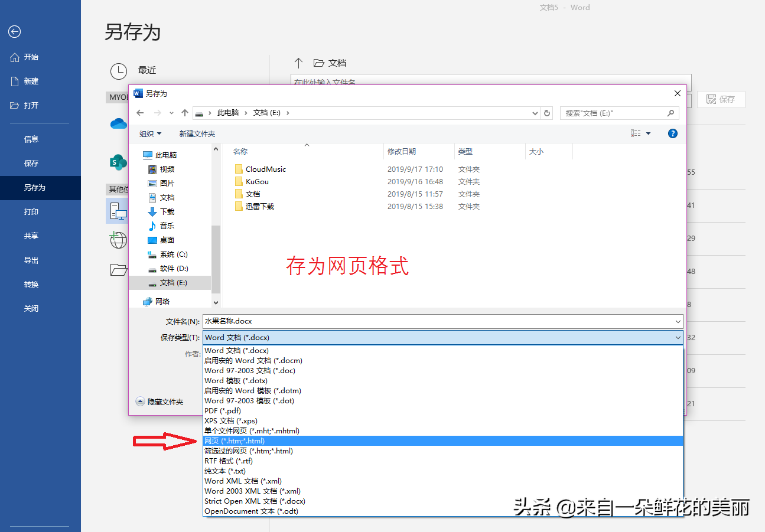Click the up arrow beside the 文档 folder path
The height and width of the screenshot is (532, 765).
[x=298, y=63]
